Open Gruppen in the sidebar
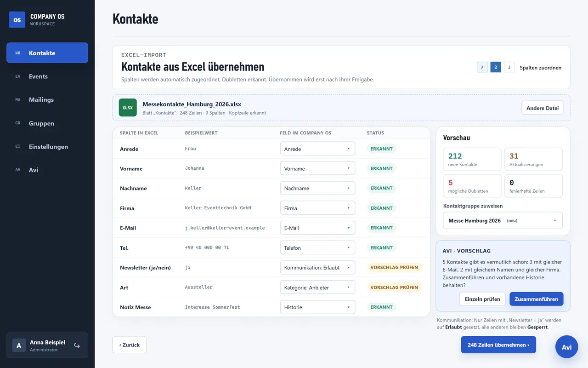 click(47, 123)
